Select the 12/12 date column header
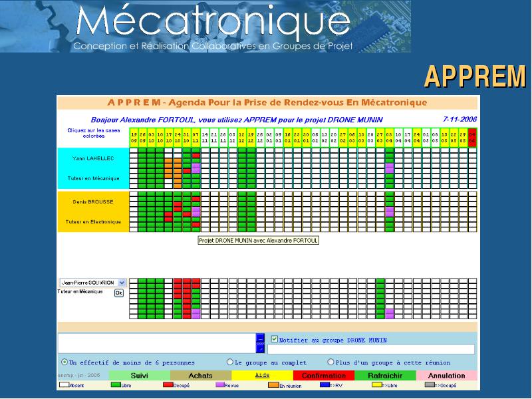Screen dimensions: 532x399 [x=241, y=138]
